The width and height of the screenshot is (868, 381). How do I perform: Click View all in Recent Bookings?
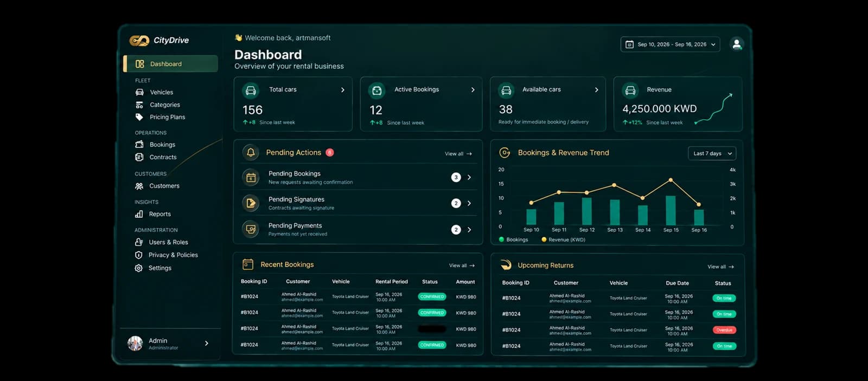[x=462, y=266]
